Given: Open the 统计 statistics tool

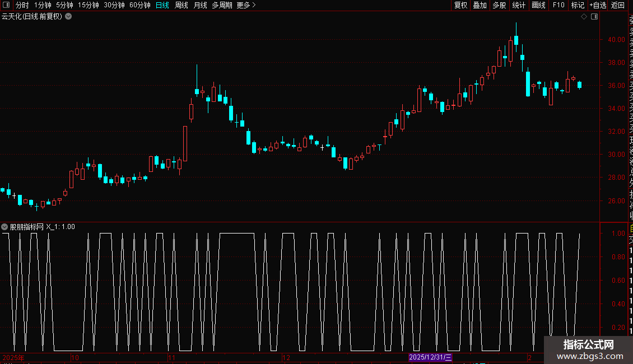Looking at the screenshot, I should click(x=519, y=5).
